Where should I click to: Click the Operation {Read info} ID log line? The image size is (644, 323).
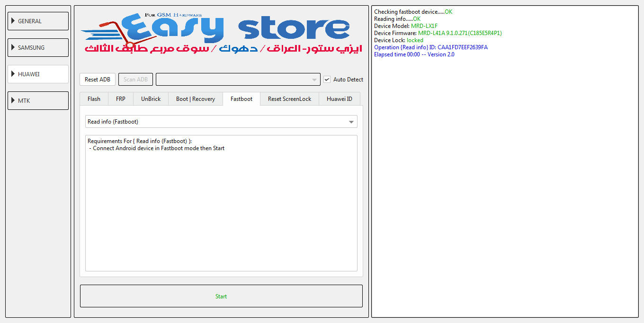tap(431, 47)
